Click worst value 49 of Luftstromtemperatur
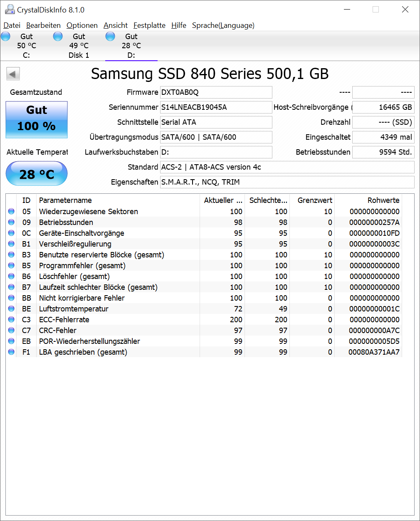This screenshot has height=521, width=420. coord(283,309)
